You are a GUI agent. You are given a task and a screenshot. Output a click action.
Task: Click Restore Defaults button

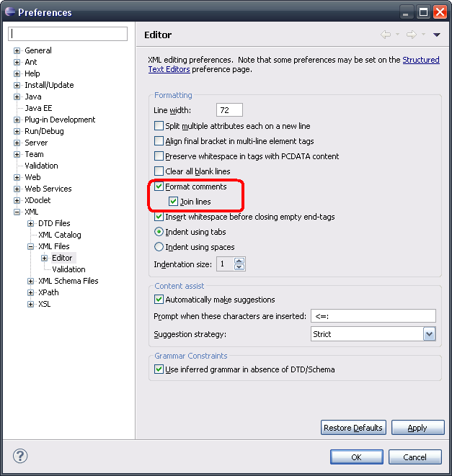click(353, 428)
